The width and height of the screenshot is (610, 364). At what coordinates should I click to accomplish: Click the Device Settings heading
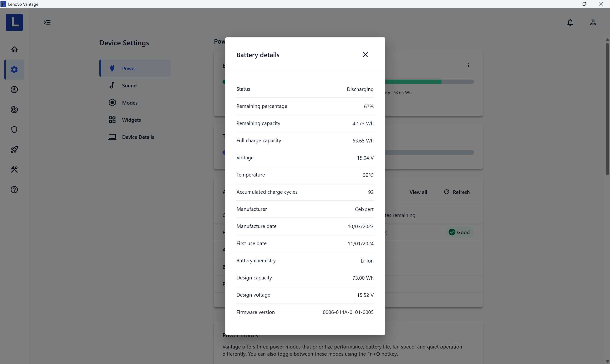[x=124, y=43]
